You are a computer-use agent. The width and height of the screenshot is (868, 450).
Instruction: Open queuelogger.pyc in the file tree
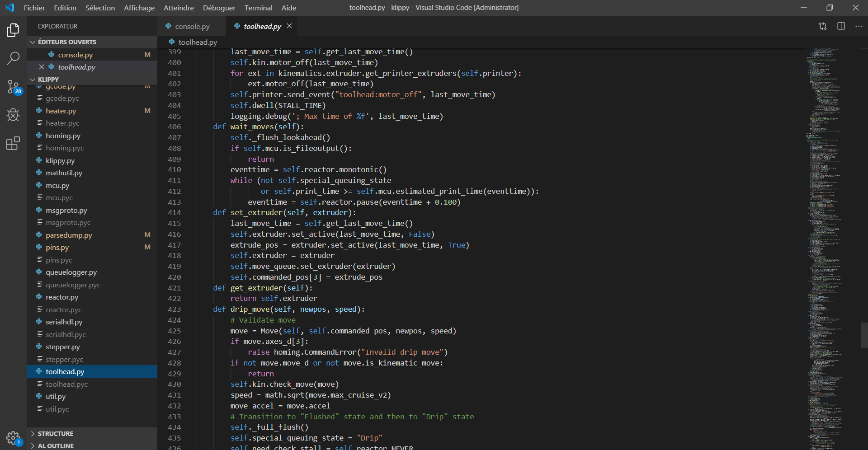tap(92, 285)
